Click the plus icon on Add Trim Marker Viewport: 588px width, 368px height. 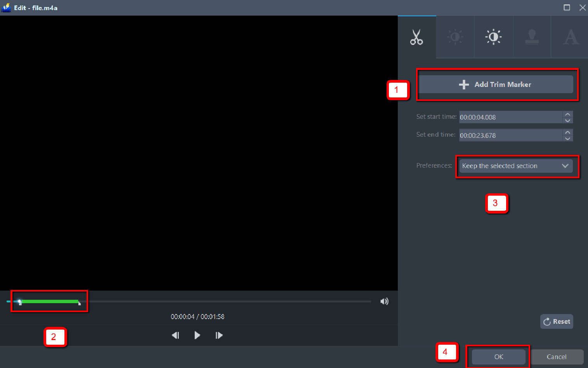pos(464,84)
